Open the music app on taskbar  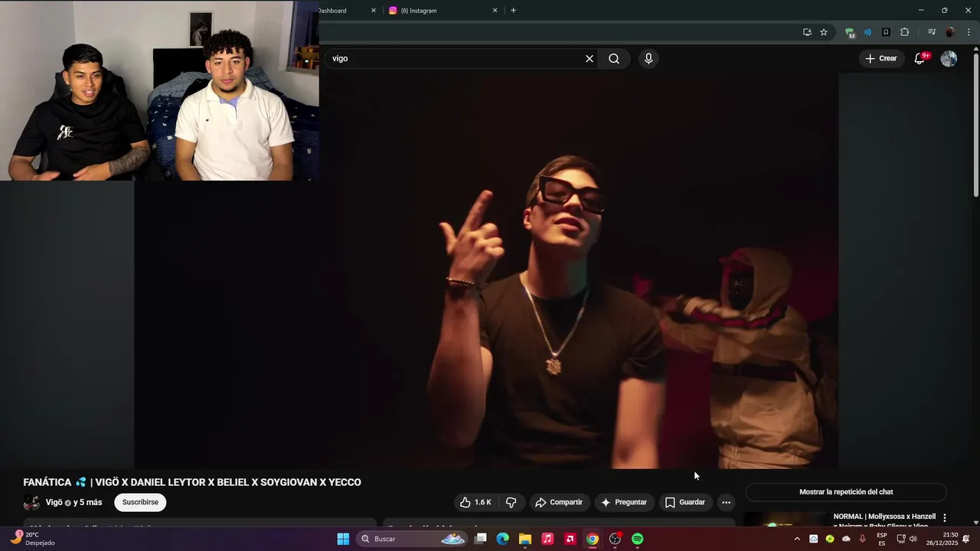pos(547,539)
